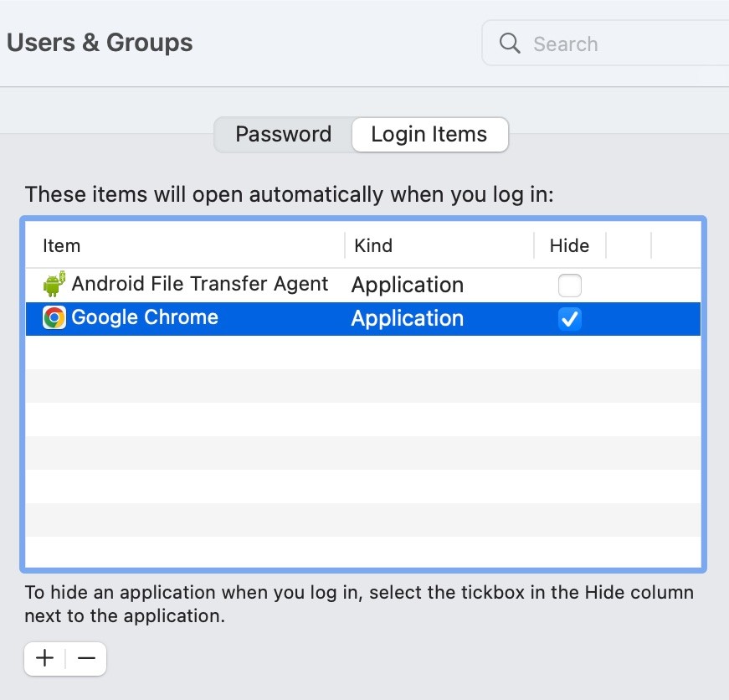The height and width of the screenshot is (700, 729).
Task: Click the Kind column header
Action: tap(373, 245)
